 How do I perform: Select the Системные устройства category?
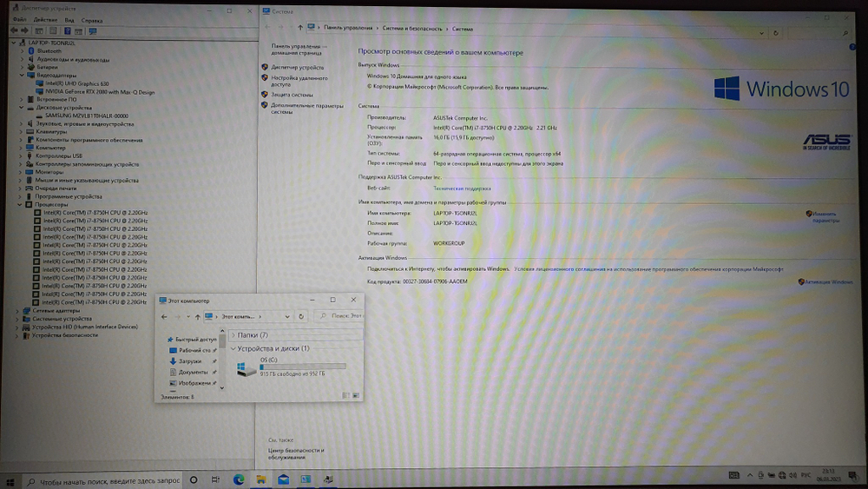(x=62, y=319)
